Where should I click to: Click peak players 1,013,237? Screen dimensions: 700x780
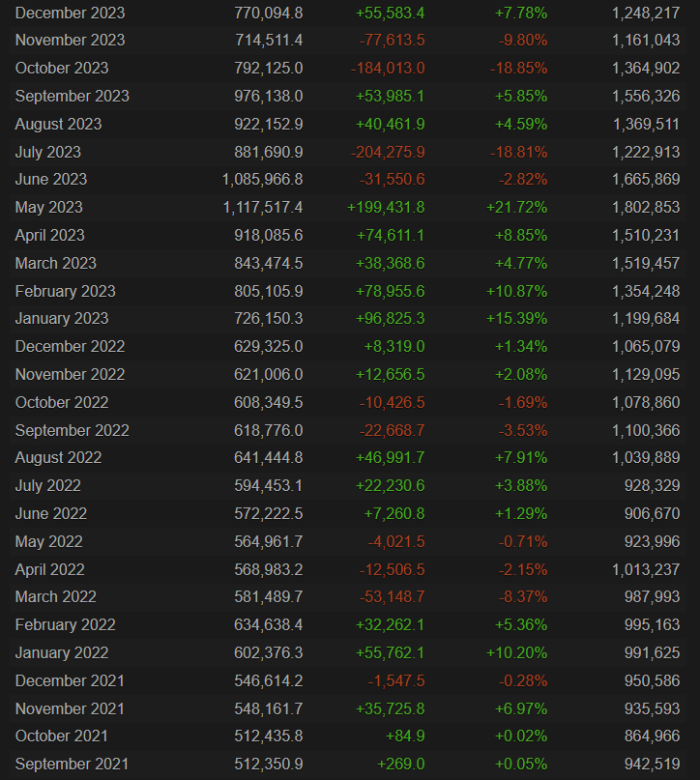[x=646, y=568]
